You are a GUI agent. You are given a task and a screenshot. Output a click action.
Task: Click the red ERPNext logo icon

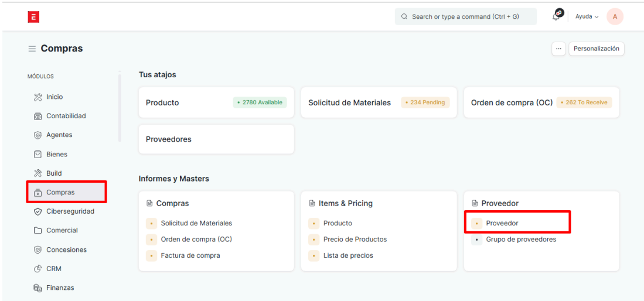[x=33, y=17]
